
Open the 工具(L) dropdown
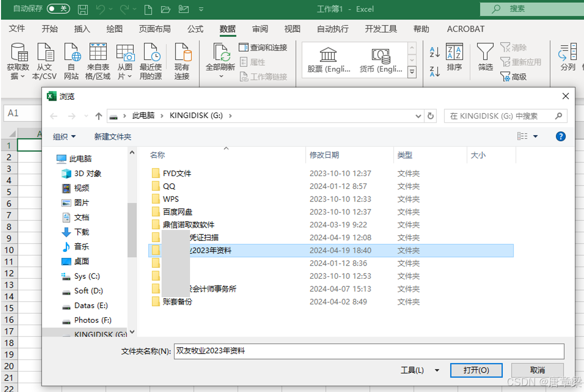pyautogui.click(x=420, y=370)
